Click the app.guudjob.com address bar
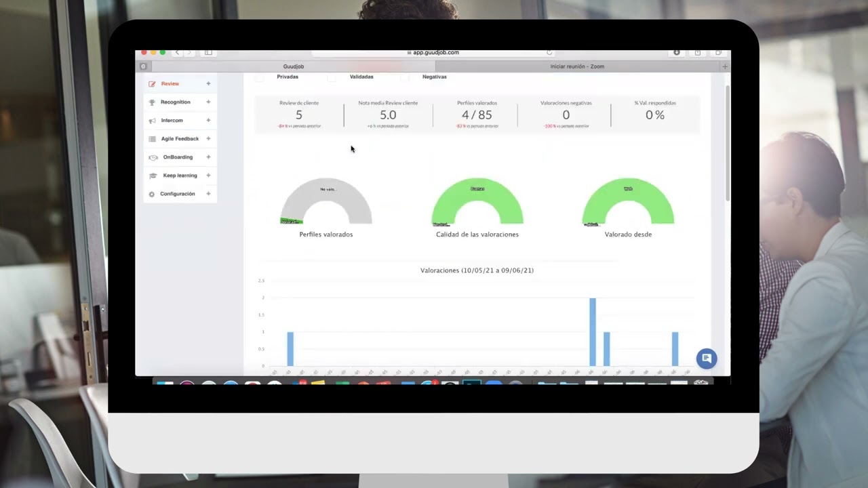 point(433,52)
